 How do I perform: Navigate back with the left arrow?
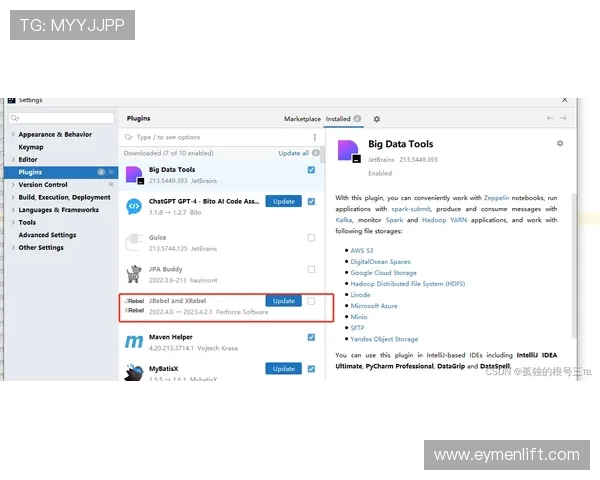[550, 119]
